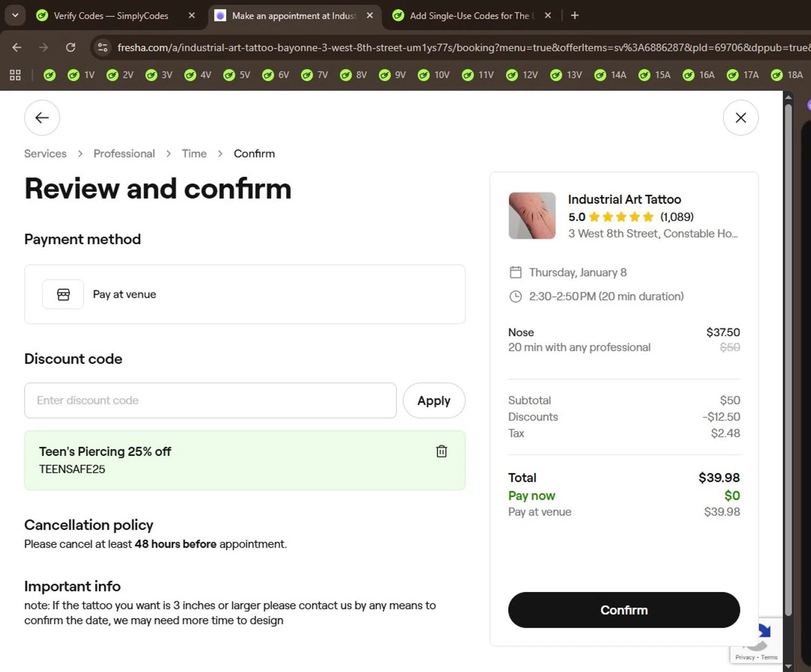Open the 6V bookmark
This screenshot has width=811, height=672.
[276, 75]
